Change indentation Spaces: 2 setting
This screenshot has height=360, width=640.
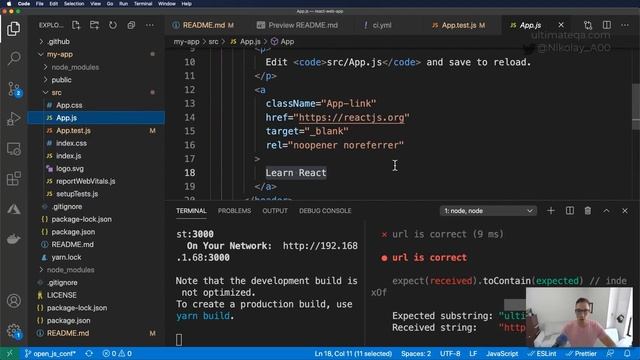tap(416, 353)
